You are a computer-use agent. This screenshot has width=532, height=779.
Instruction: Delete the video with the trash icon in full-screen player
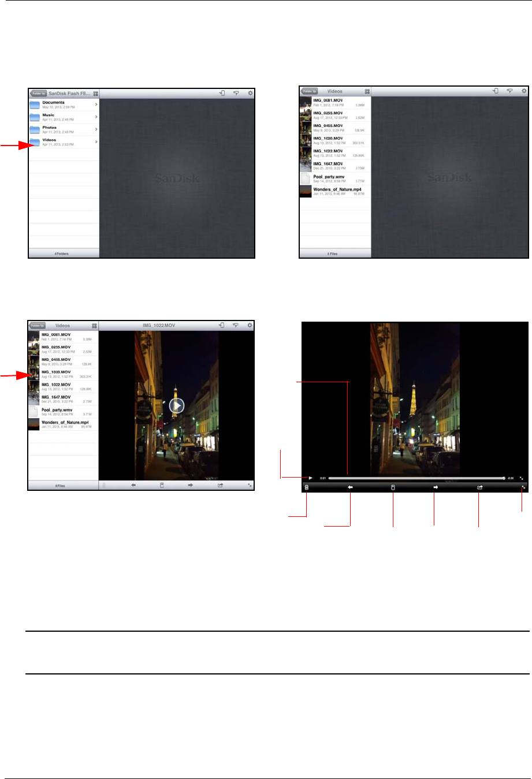tap(306, 487)
